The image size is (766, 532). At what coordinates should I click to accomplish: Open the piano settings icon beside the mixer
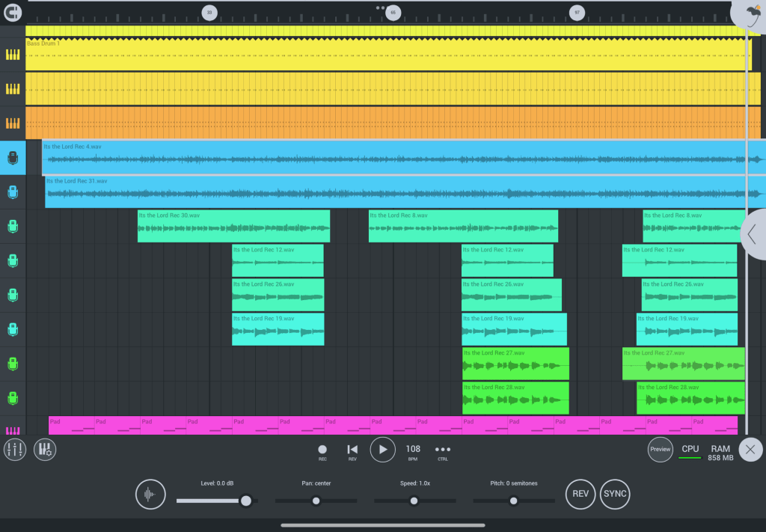pos(45,449)
